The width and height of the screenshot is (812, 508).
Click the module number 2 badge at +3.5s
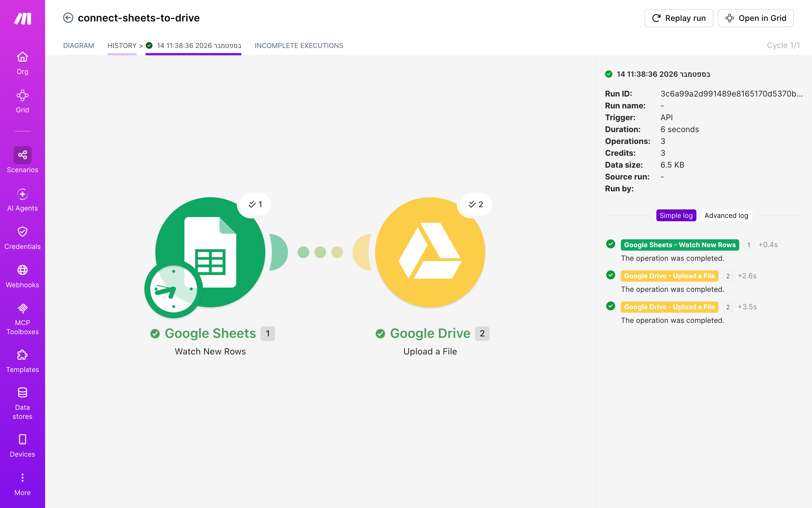click(728, 307)
